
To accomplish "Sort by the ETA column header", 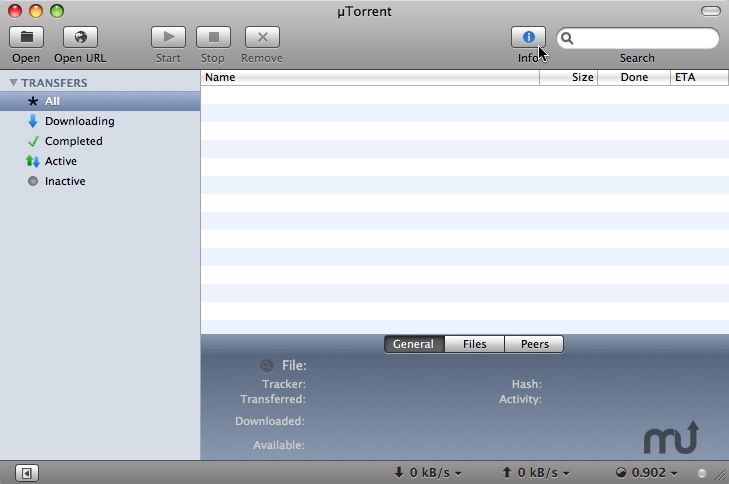I will click(699, 77).
